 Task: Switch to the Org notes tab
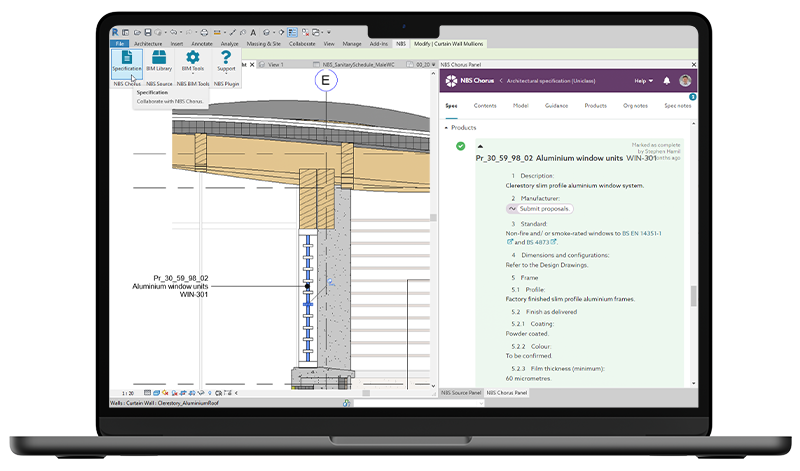pyautogui.click(x=635, y=106)
